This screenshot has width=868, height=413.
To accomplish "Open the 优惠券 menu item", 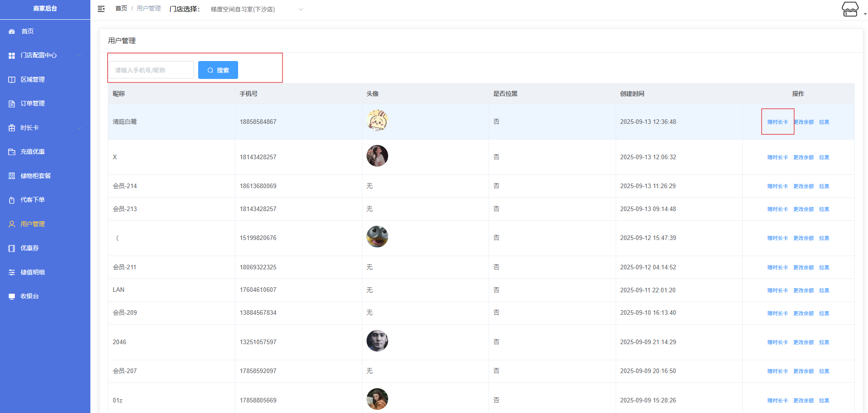I will click(x=30, y=248).
